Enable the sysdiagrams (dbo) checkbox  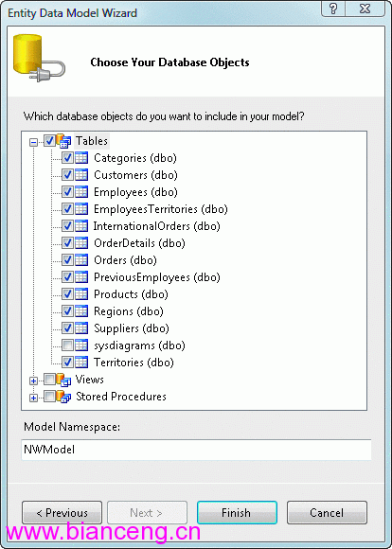[67, 345]
